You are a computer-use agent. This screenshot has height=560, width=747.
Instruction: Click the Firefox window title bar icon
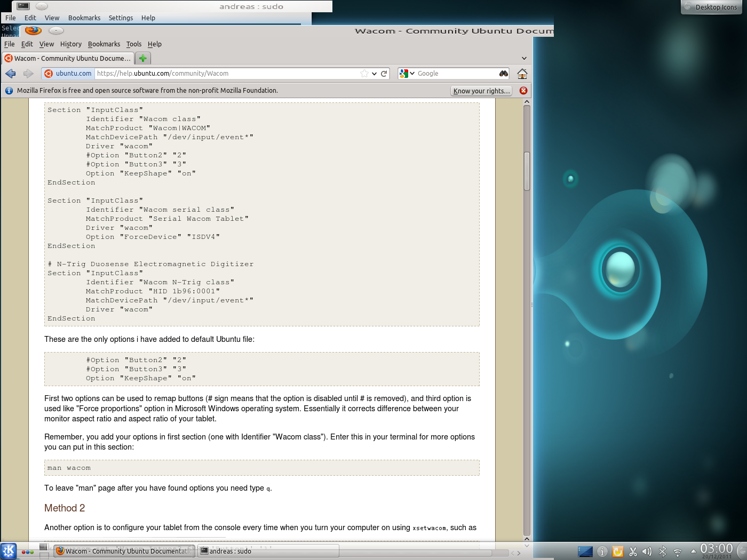point(33,30)
